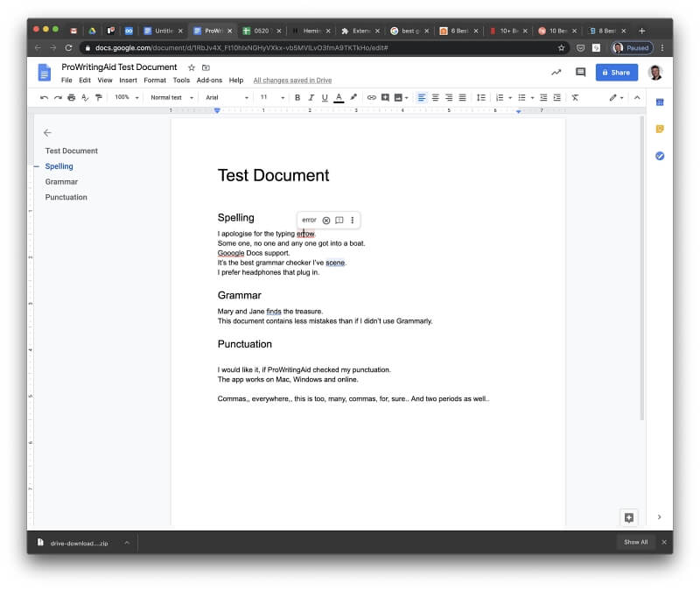Click the Redo icon in toolbar
The image size is (700, 590).
click(58, 97)
